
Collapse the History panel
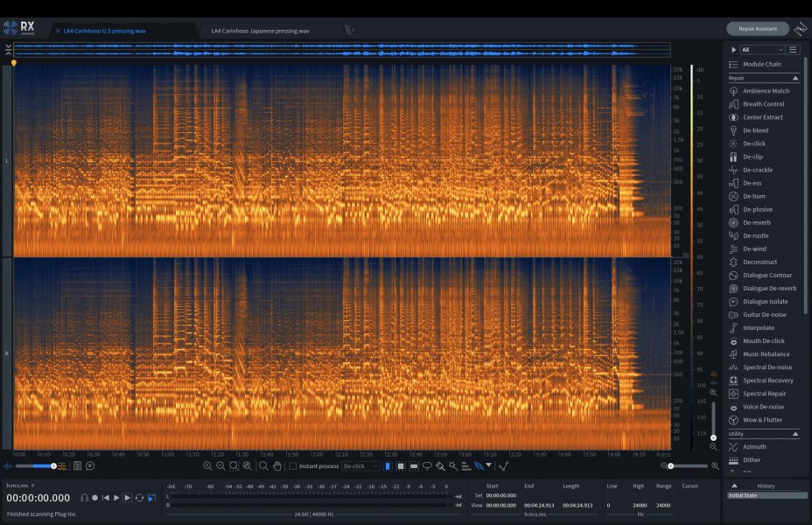(x=734, y=486)
